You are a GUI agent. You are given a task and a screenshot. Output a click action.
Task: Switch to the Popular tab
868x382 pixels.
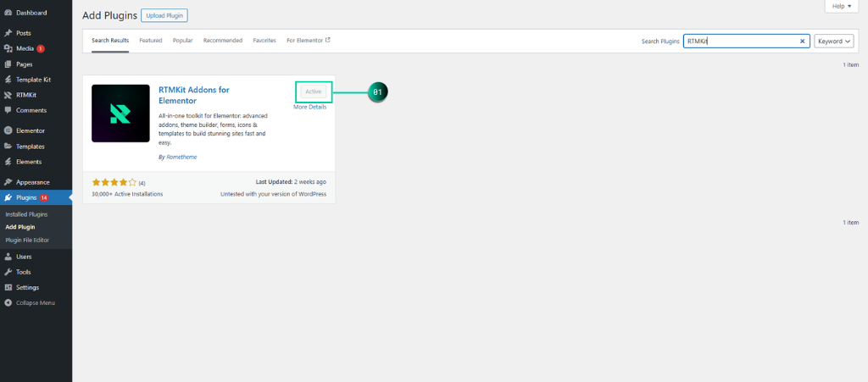(x=183, y=41)
